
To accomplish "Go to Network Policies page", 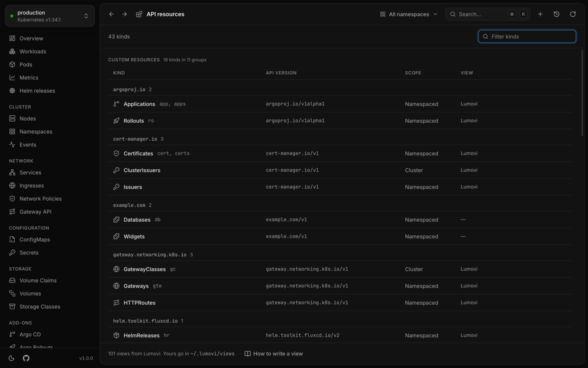I will click(x=50, y=199).
